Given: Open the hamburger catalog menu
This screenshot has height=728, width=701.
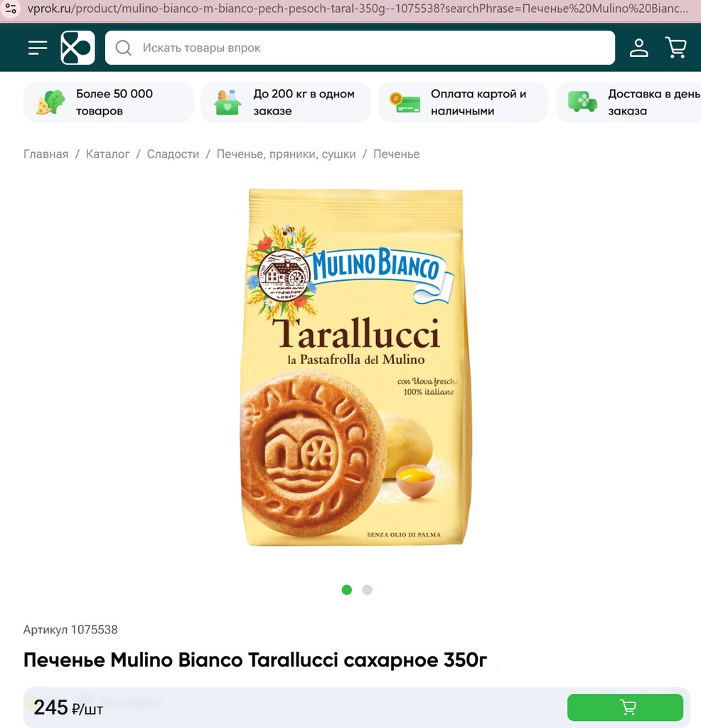Looking at the screenshot, I should click(x=38, y=48).
